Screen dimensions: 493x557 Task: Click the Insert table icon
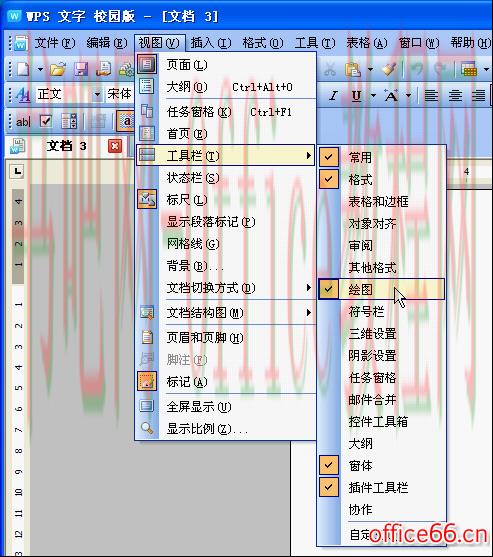tap(469, 69)
